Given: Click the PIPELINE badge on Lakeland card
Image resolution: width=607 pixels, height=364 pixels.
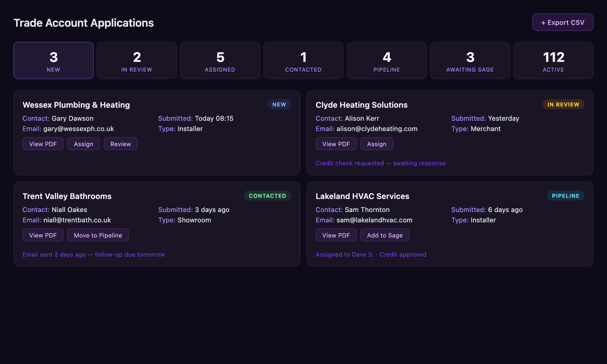Looking at the screenshot, I should coord(566,196).
